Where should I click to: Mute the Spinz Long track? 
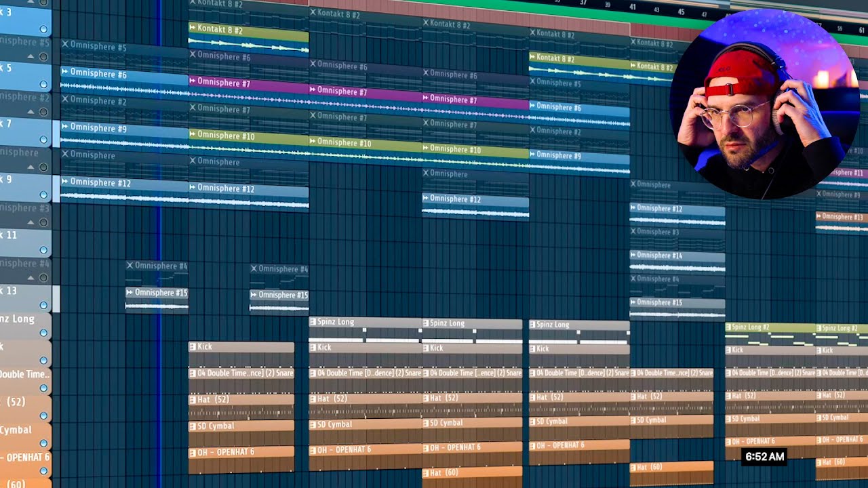43,333
